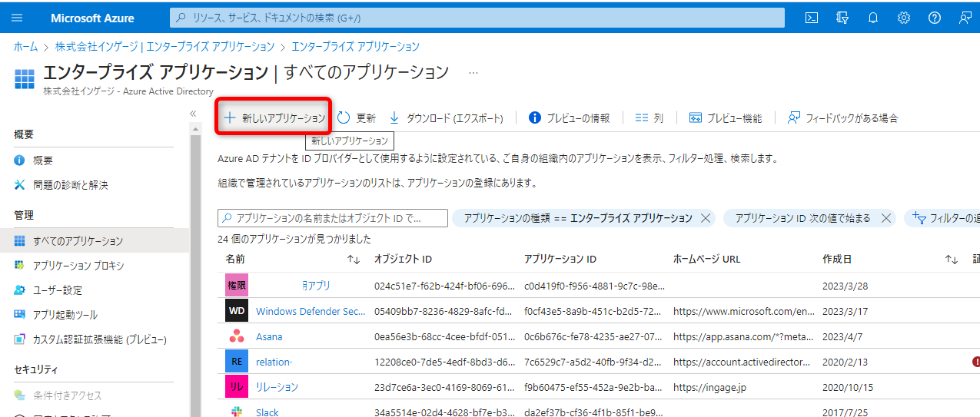Click the アプリケーション ID column header
Screen dimensions: 980x417
560,260
